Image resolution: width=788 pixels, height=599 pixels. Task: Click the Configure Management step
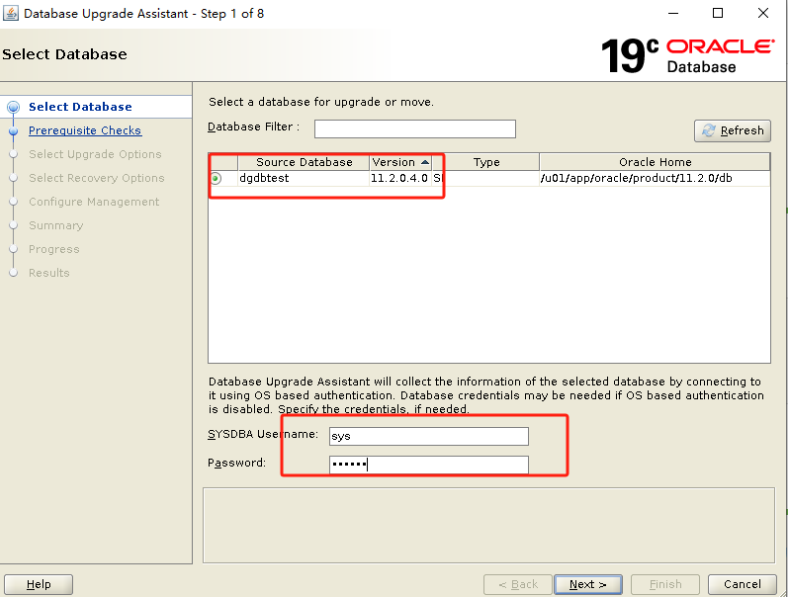(x=93, y=202)
